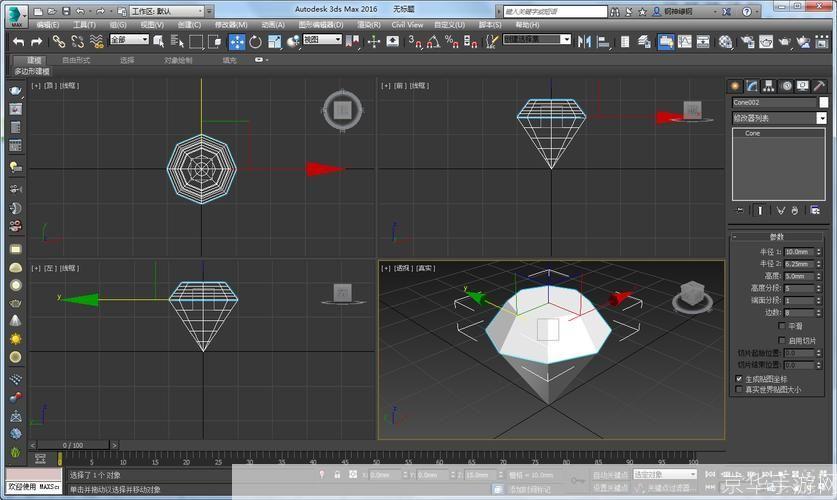Open the Modify panel tab icon

tap(752, 86)
